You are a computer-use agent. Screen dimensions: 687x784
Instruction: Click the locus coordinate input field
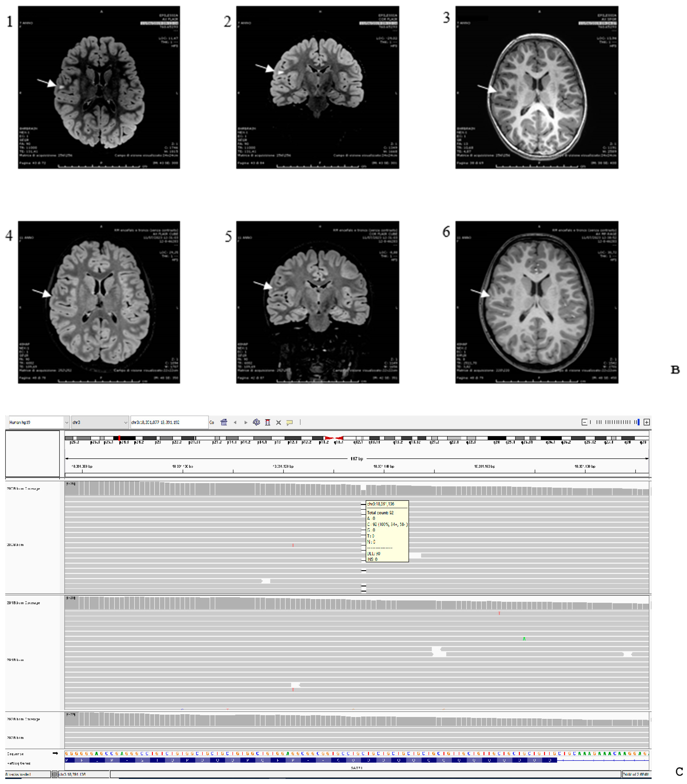[x=169, y=422]
